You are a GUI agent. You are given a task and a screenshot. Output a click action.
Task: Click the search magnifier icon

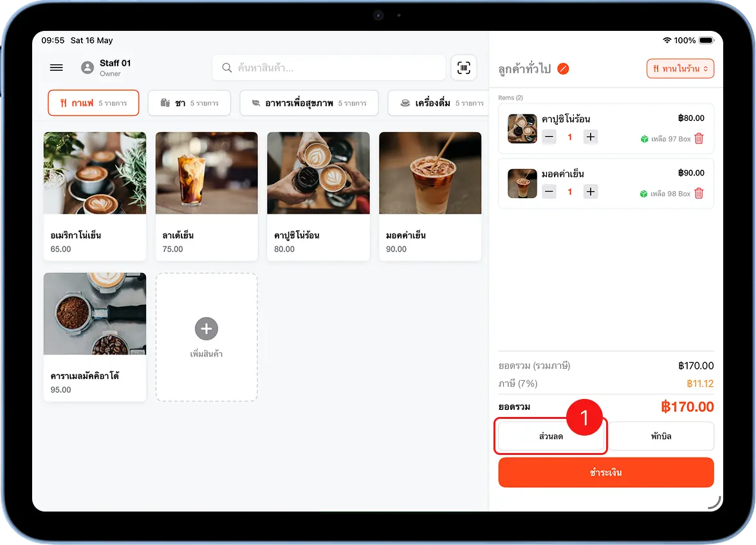click(226, 68)
